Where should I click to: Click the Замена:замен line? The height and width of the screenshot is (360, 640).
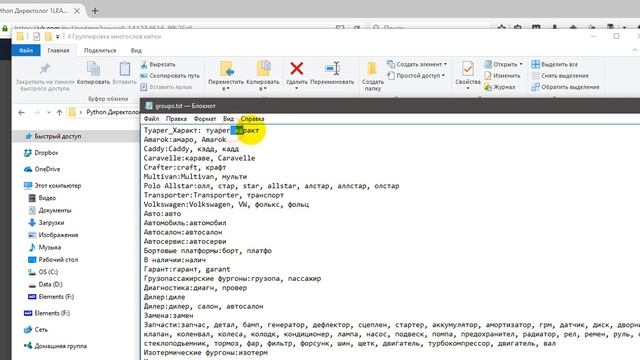tap(169, 316)
